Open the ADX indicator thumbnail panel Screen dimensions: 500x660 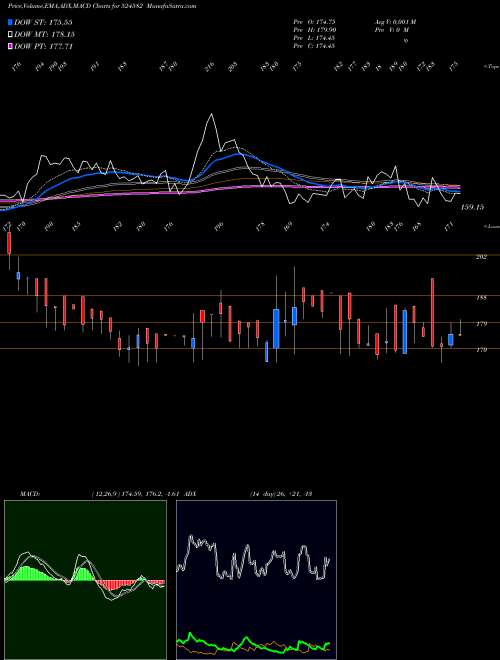click(x=256, y=580)
